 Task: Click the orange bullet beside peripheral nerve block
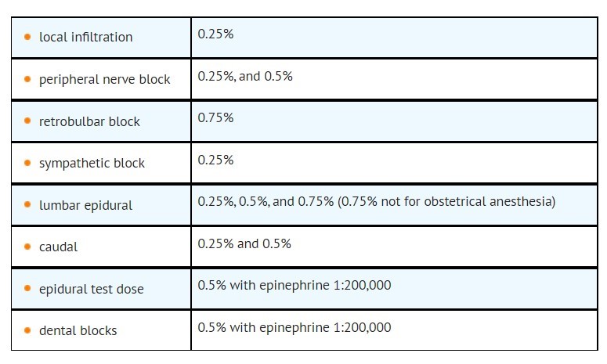tap(28, 79)
